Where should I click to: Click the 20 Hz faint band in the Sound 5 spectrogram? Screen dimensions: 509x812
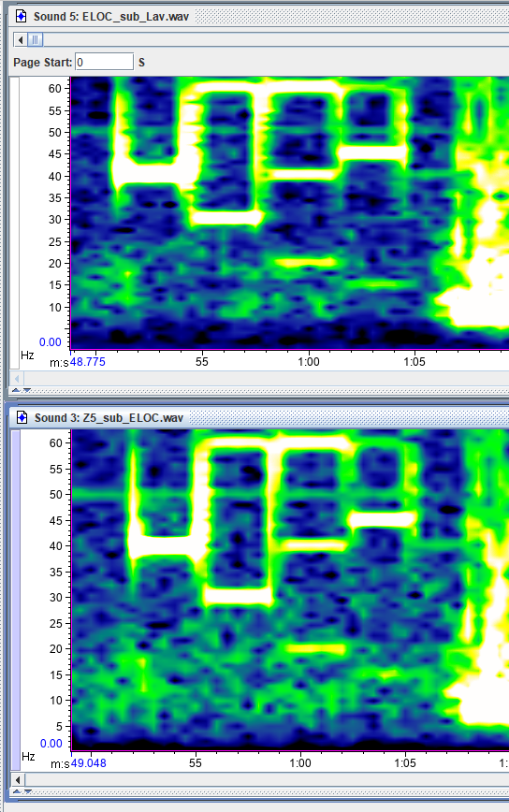pos(306,263)
